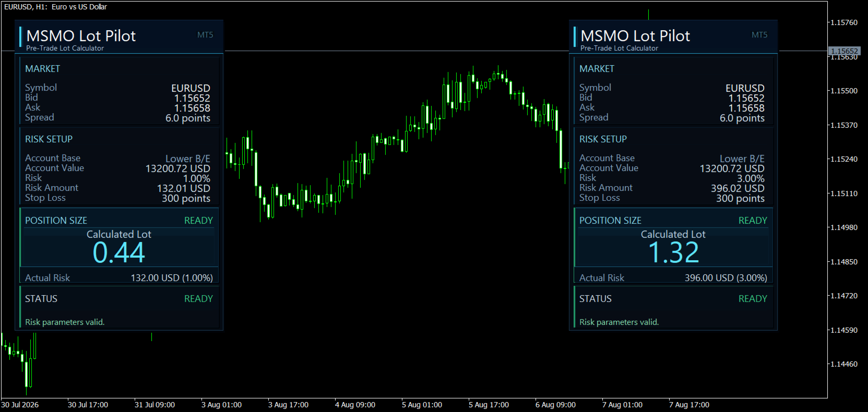Click the MT5 label in the right panel

pyautogui.click(x=759, y=35)
